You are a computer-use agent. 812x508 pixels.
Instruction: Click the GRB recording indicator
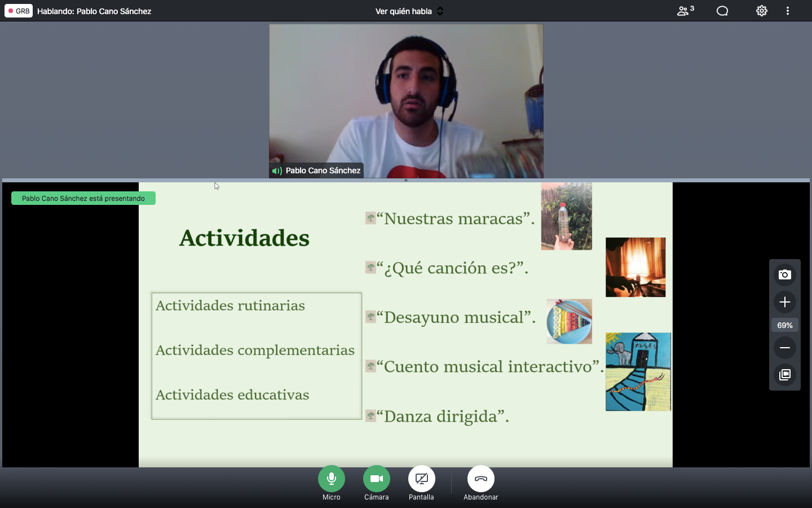[x=19, y=11]
